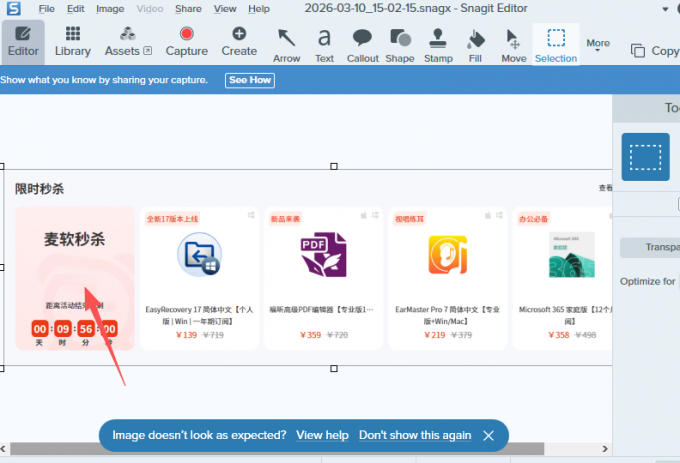Click the Selection tool in toolbar
680x463 pixels.
(x=556, y=44)
